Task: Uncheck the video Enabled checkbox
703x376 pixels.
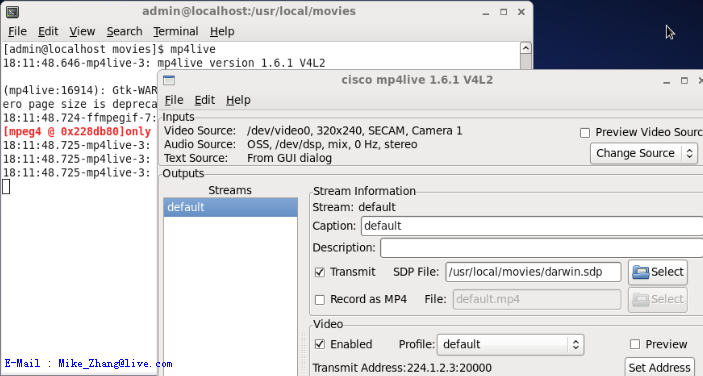Action: click(320, 344)
